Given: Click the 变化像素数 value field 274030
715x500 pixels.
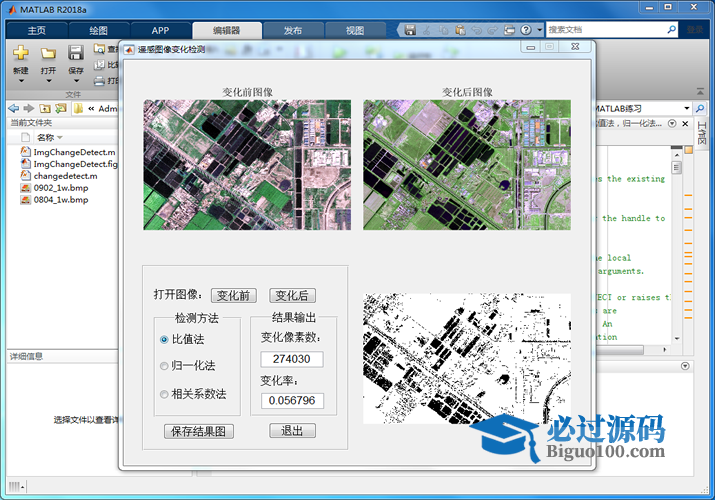Looking at the screenshot, I should (x=292, y=359).
